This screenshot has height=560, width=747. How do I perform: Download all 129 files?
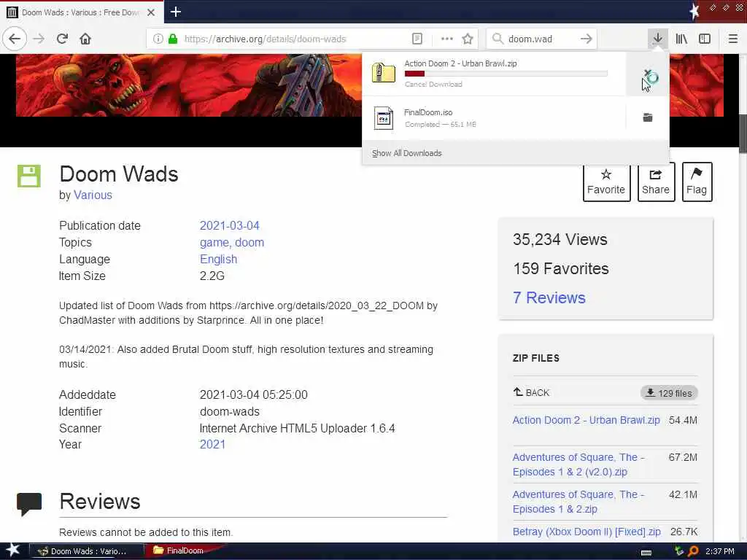(669, 393)
